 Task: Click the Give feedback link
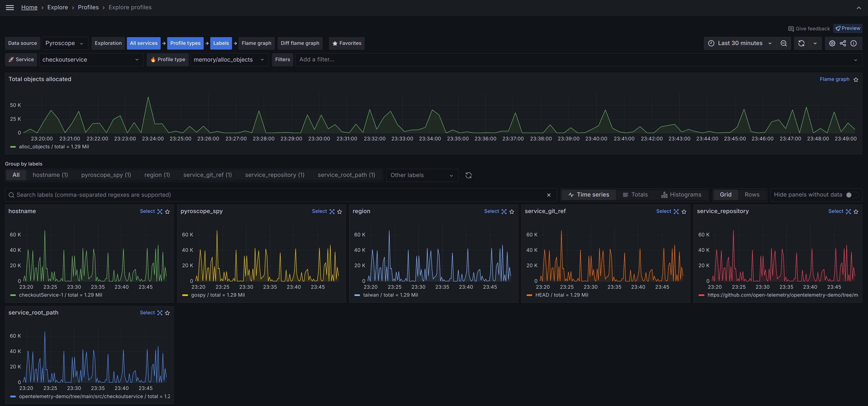click(x=809, y=29)
